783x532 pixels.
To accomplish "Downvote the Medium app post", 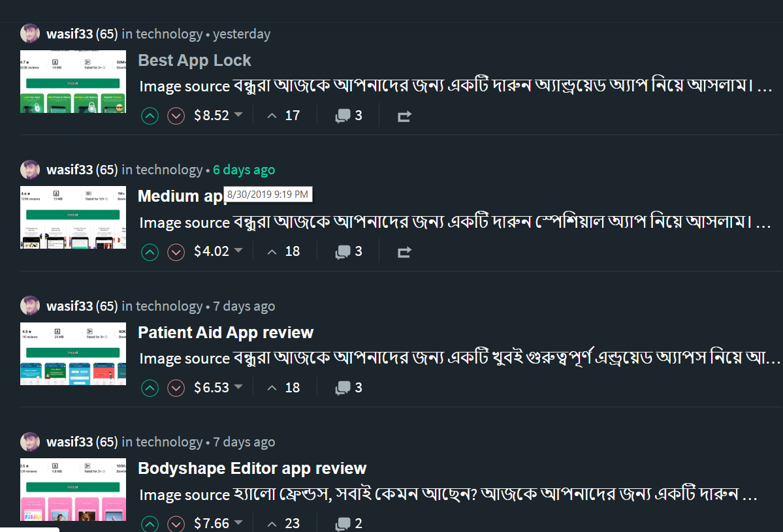I will pyautogui.click(x=176, y=252).
